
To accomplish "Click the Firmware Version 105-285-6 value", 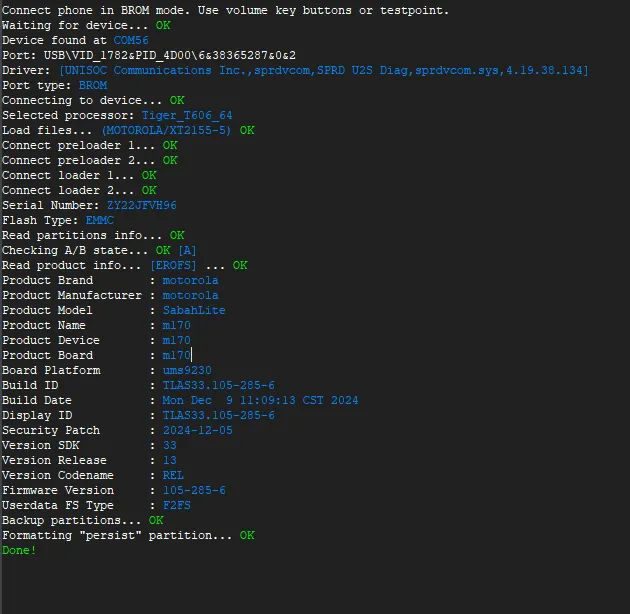I will (x=194, y=490).
